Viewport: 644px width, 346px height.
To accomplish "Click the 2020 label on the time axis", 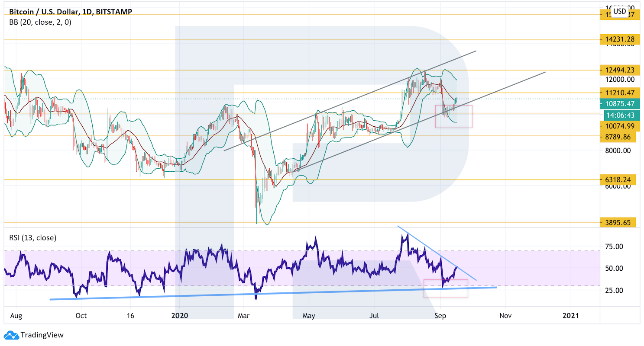I will [x=179, y=316].
